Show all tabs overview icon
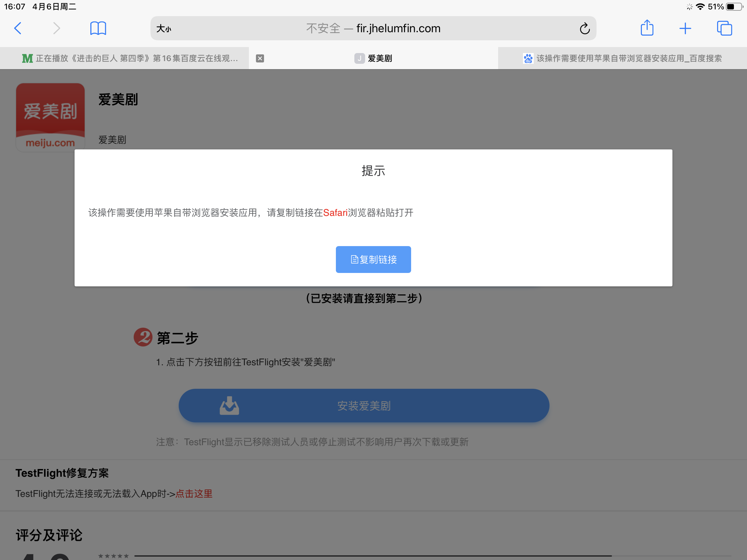The height and width of the screenshot is (560, 747). [x=724, y=28]
